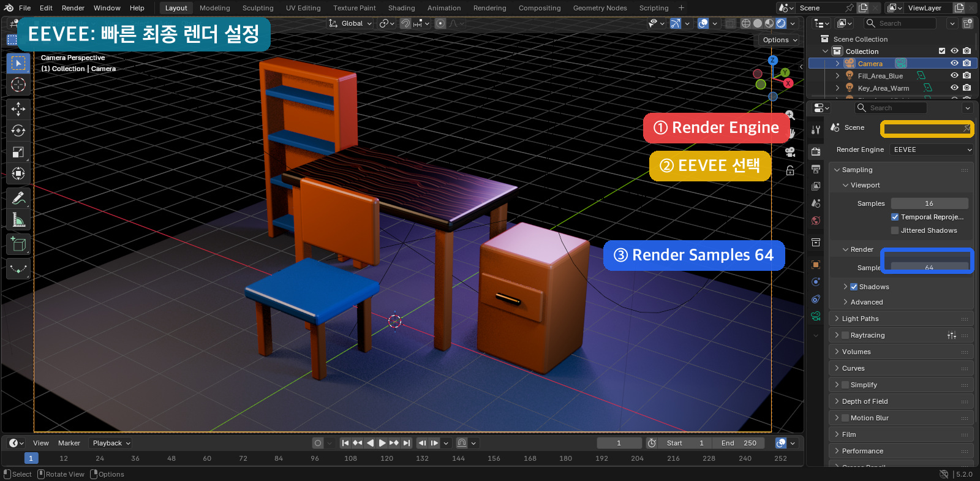Expand the Light Paths panel
Viewport: 980px width, 481px height.
pos(837,319)
